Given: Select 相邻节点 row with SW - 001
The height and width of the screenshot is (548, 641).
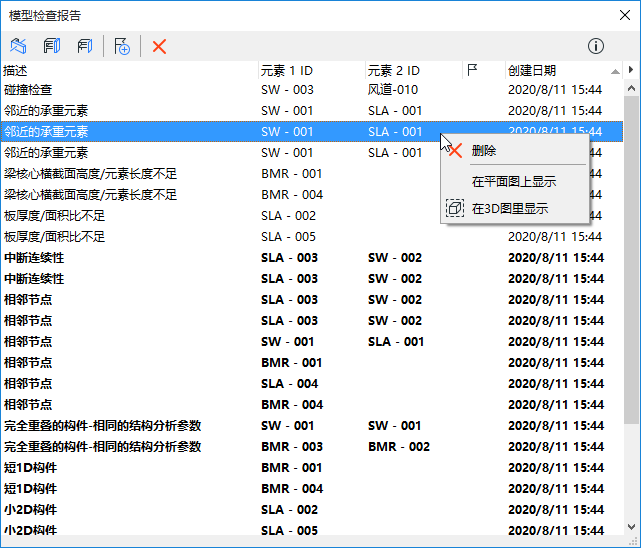Looking at the screenshot, I should [312, 342].
